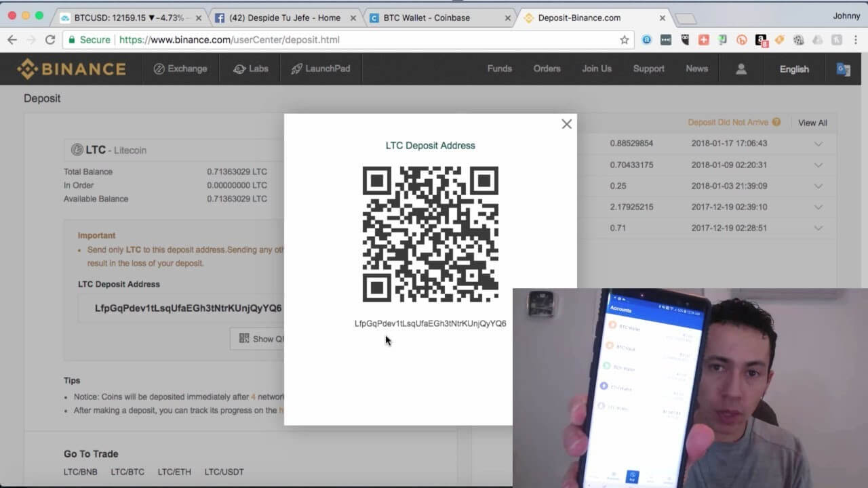This screenshot has height=488, width=868.
Task: Go back with the browser back arrow
Action: click(x=12, y=40)
